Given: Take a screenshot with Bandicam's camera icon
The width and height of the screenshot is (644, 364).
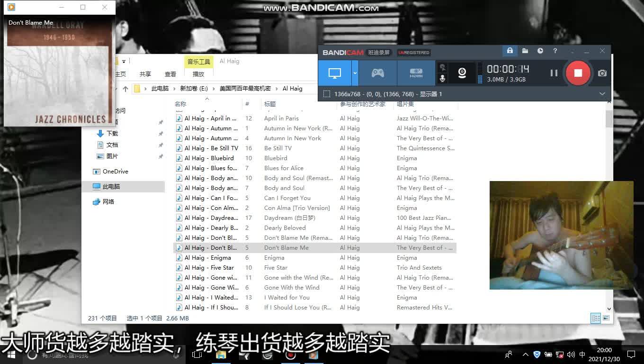Looking at the screenshot, I should pos(602,73).
